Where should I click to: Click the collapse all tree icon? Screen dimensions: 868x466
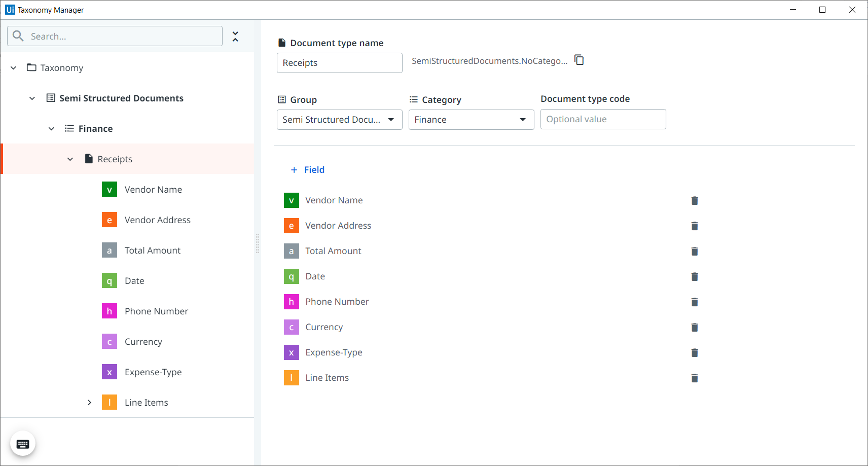coord(235,37)
